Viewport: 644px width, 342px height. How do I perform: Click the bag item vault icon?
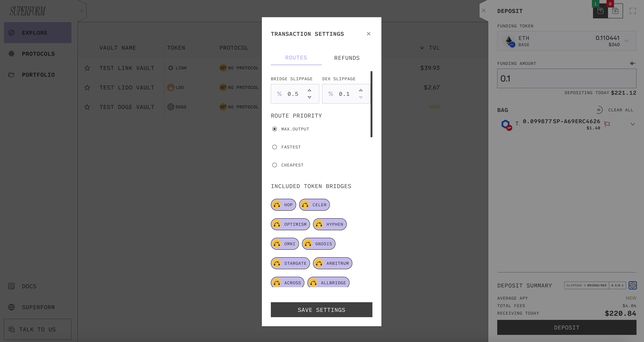pos(506,124)
